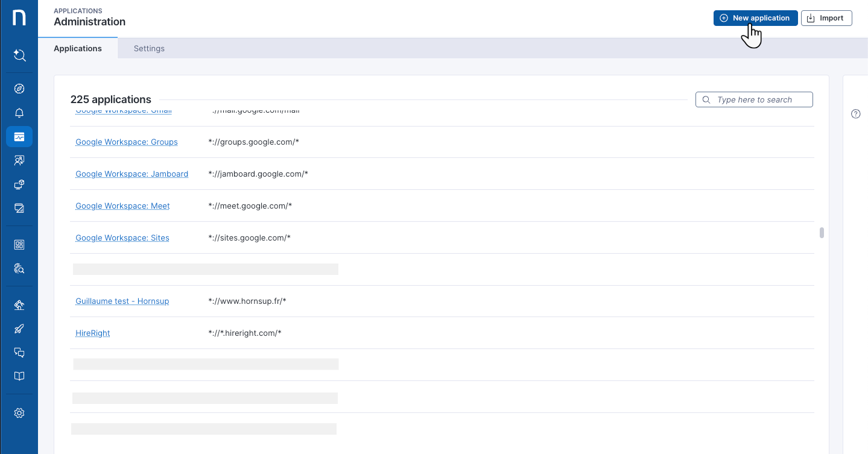Viewport: 868px width, 454px height.
Task: Open the rocket launch icon in sidebar
Action: (19, 329)
